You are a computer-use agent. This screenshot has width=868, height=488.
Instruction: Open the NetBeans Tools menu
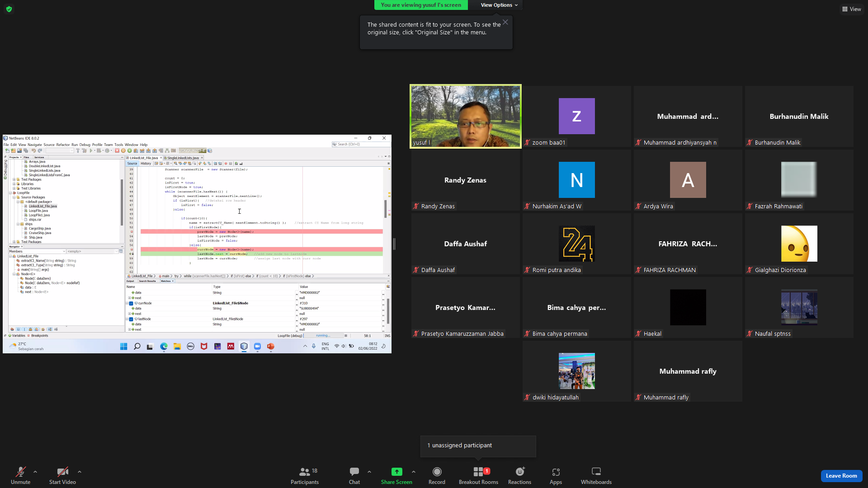118,145
